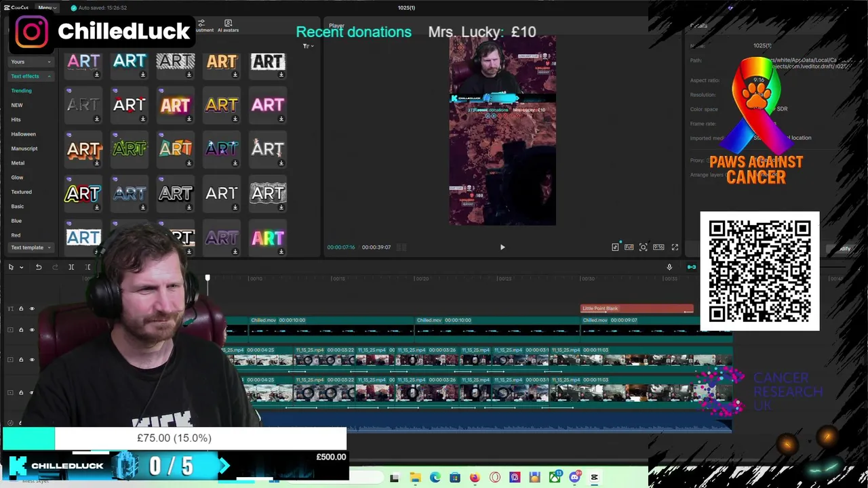
Task: Lock the Chilled.mov overlay track
Action: pyautogui.click(x=21, y=330)
